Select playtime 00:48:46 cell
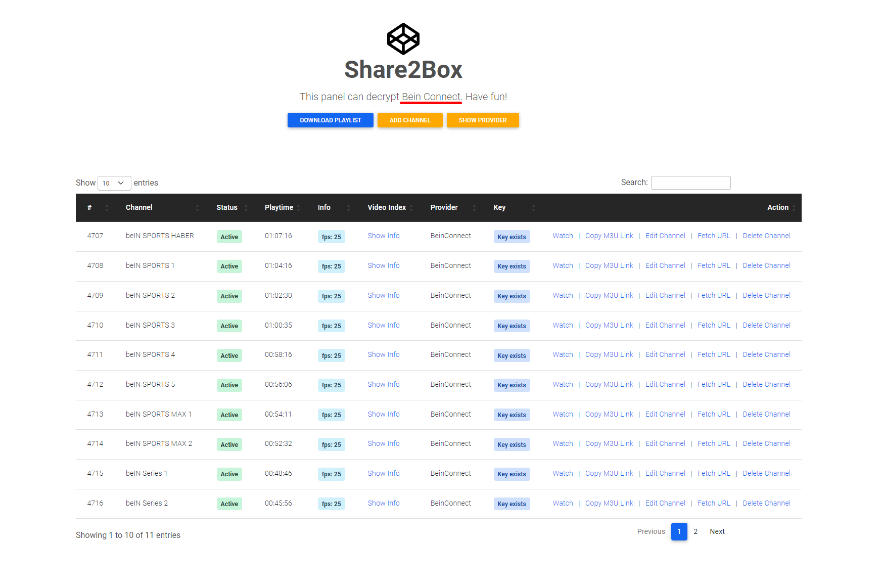The width and height of the screenshot is (881, 588). pyautogui.click(x=279, y=473)
